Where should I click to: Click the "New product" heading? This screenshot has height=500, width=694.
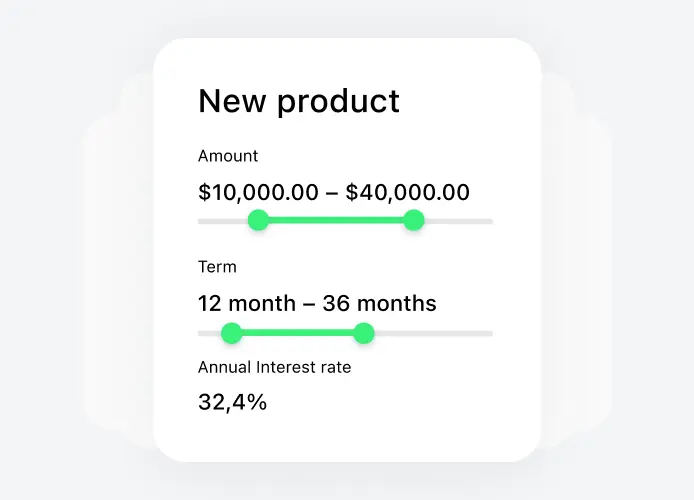[299, 101]
